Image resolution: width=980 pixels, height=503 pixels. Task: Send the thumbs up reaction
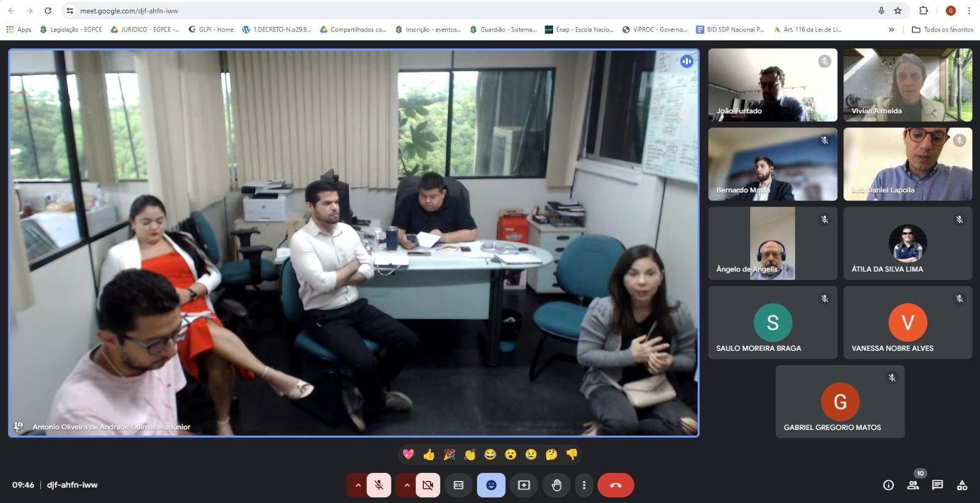[x=429, y=454]
